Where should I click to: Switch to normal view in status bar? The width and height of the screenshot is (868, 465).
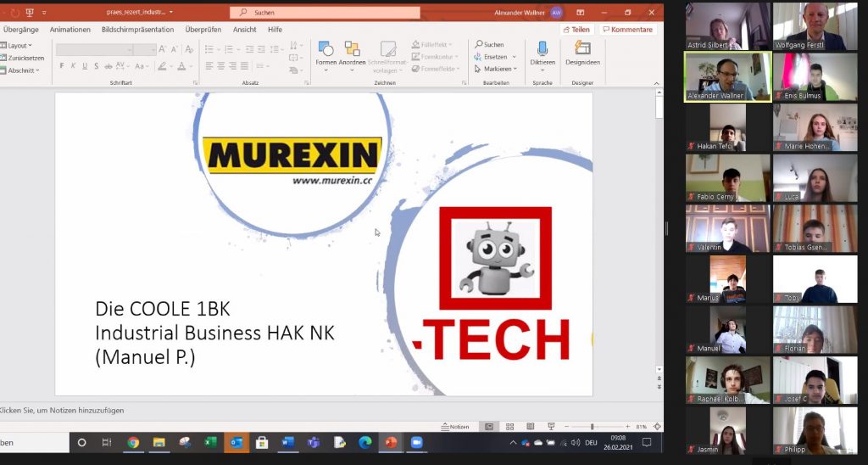point(489,427)
